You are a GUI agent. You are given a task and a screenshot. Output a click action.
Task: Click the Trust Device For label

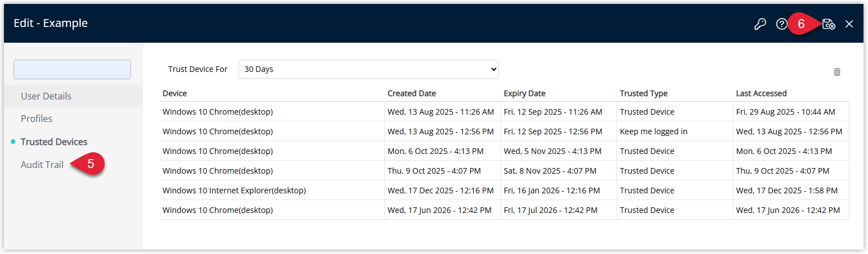197,69
